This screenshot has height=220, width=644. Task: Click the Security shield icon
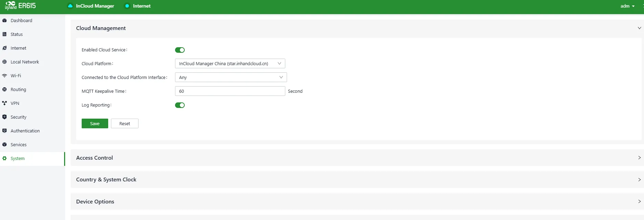(x=4, y=117)
